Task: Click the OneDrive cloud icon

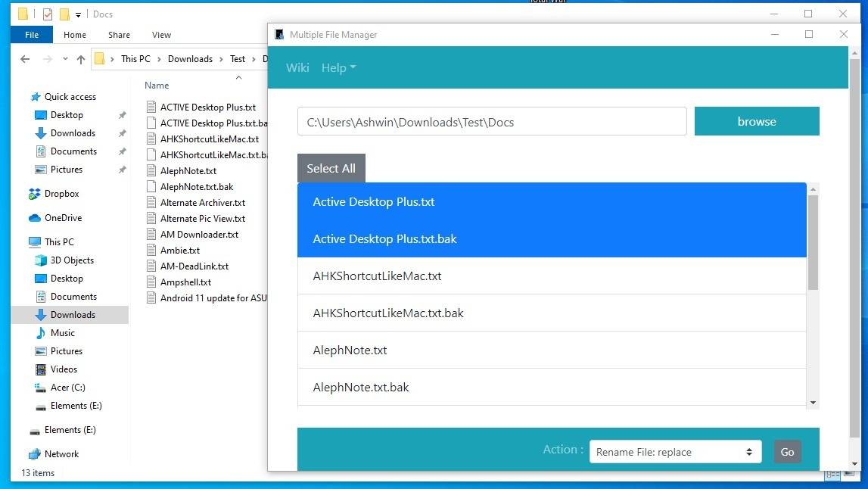Action: pyautogui.click(x=34, y=218)
